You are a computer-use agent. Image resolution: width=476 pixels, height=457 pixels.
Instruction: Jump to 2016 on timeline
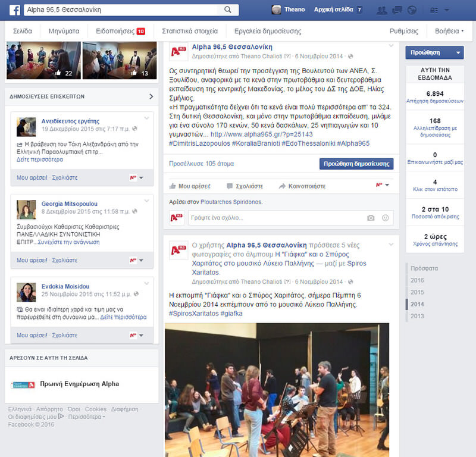(417, 280)
